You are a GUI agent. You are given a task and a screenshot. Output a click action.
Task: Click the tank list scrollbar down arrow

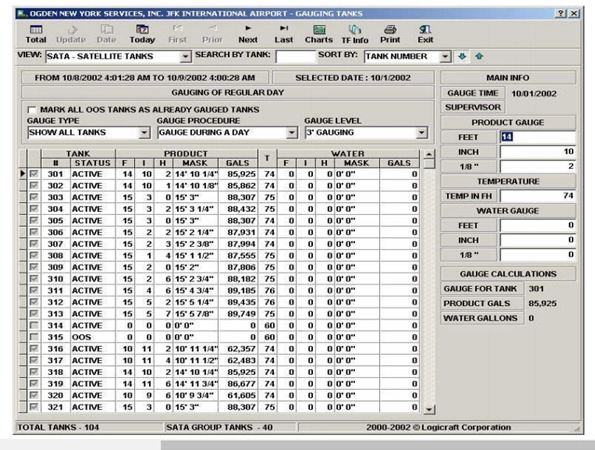[x=429, y=409]
